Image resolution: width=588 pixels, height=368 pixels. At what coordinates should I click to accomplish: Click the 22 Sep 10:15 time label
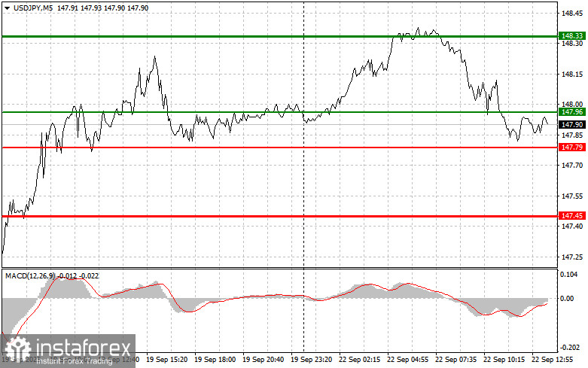504,360
